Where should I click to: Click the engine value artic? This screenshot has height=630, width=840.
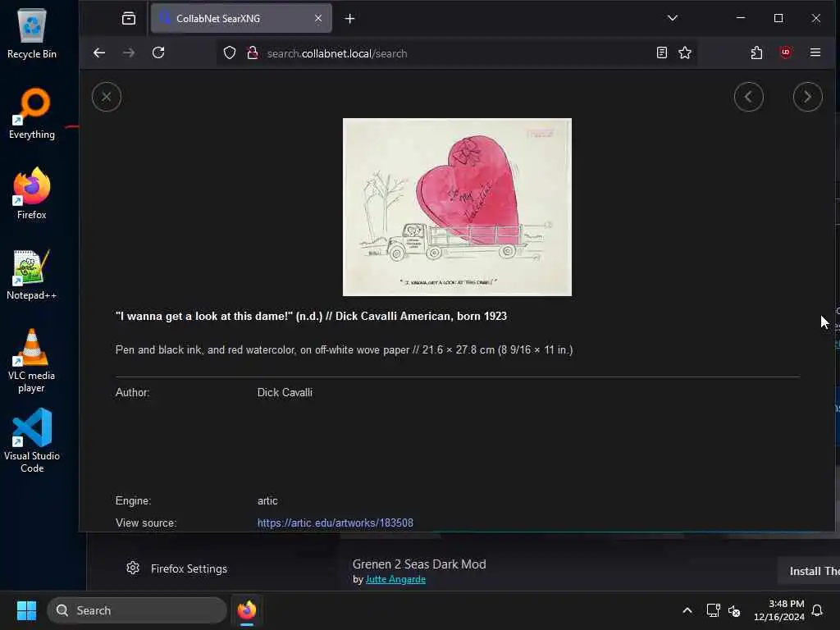(267, 501)
